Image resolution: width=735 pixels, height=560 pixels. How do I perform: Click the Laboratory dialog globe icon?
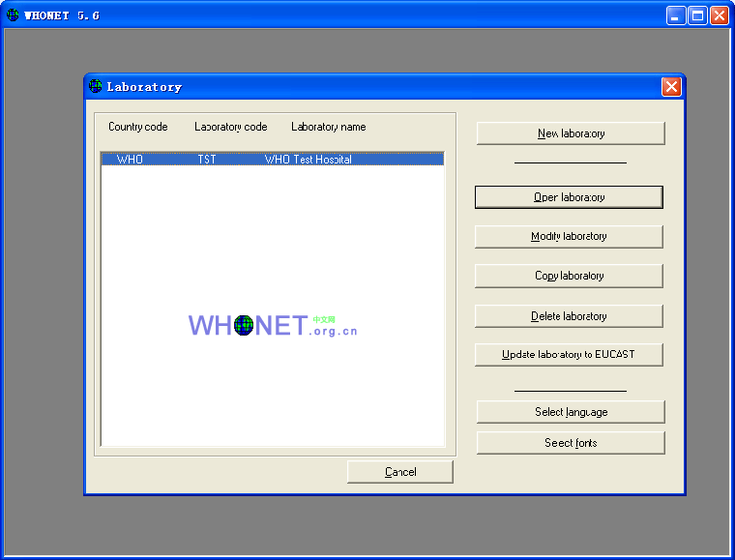(95, 86)
